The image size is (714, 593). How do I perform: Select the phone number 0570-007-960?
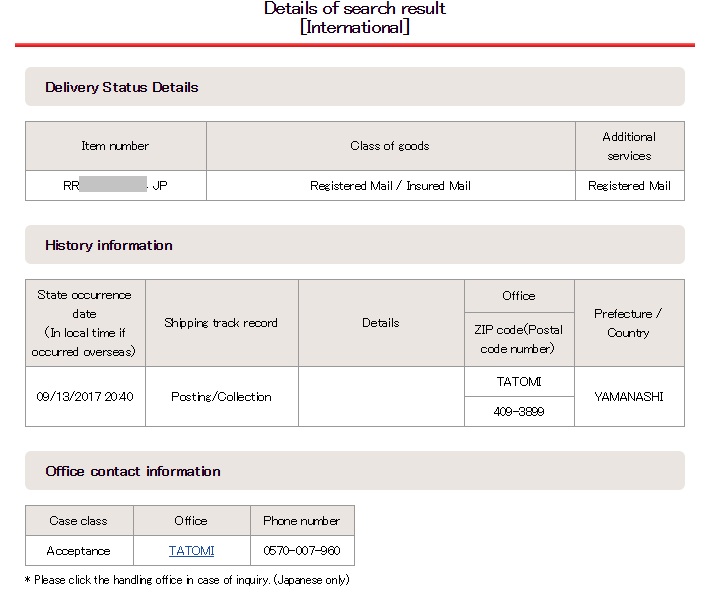pyautogui.click(x=302, y=551)
